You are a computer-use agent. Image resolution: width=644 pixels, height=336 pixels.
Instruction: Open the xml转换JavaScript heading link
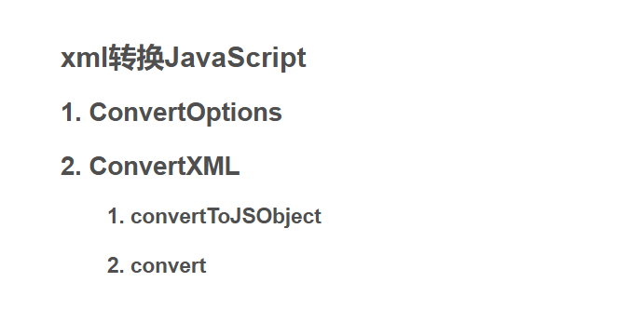(x=184, y=58)
